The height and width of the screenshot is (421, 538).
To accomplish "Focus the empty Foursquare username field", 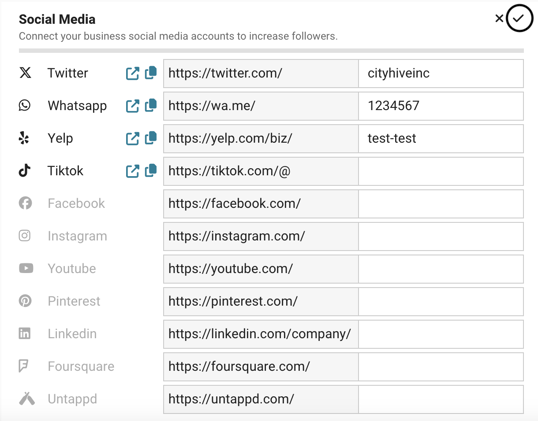I will pos(441,366).
